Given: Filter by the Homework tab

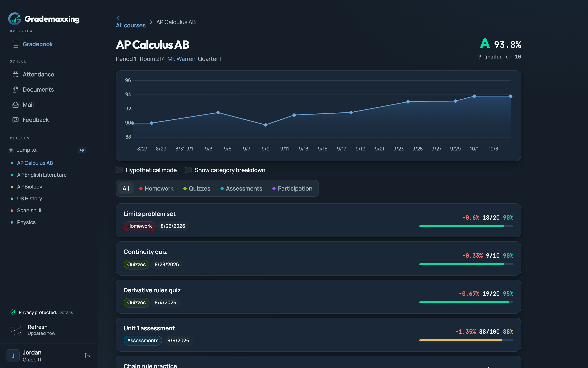Looking at the screenshot, I should [156, 188].
